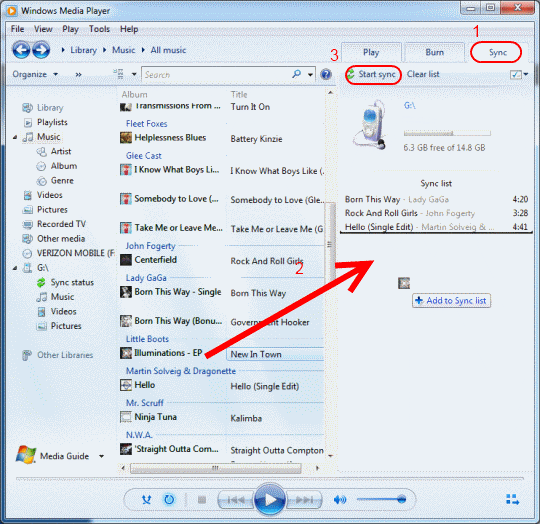This screenshot has height=524, width=540.
Task: Open the Help question mark icon
Action: point(326,74)
